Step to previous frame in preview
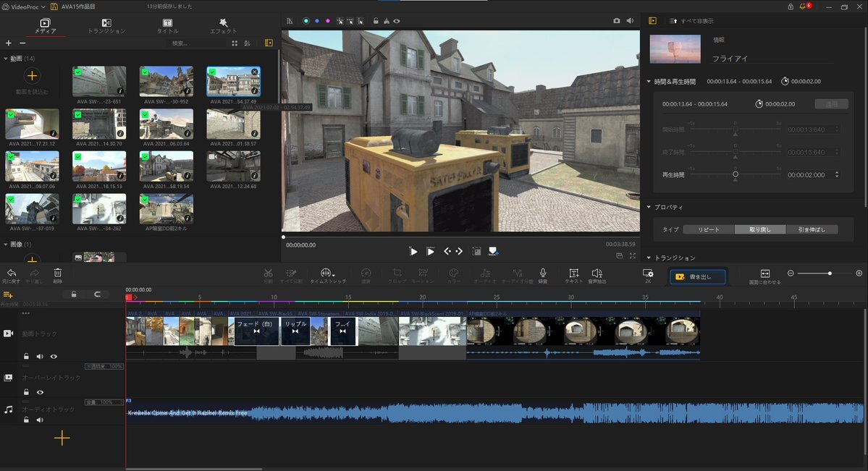 447,251
